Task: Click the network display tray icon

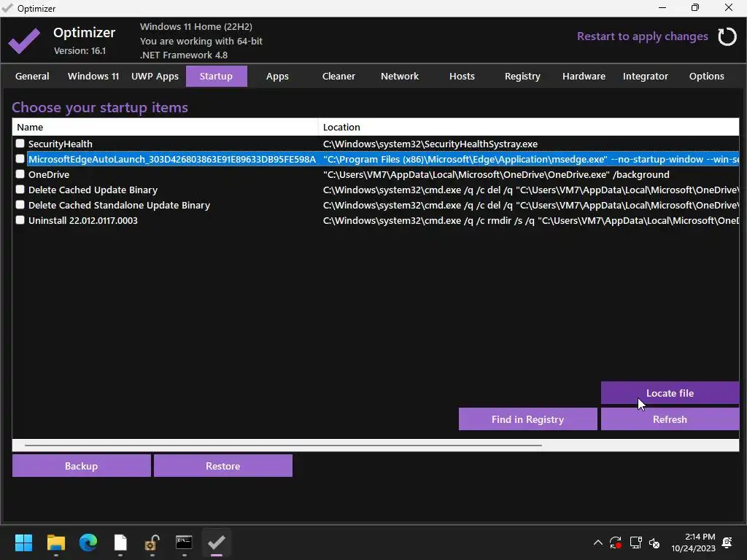Action: coord(635,542)
